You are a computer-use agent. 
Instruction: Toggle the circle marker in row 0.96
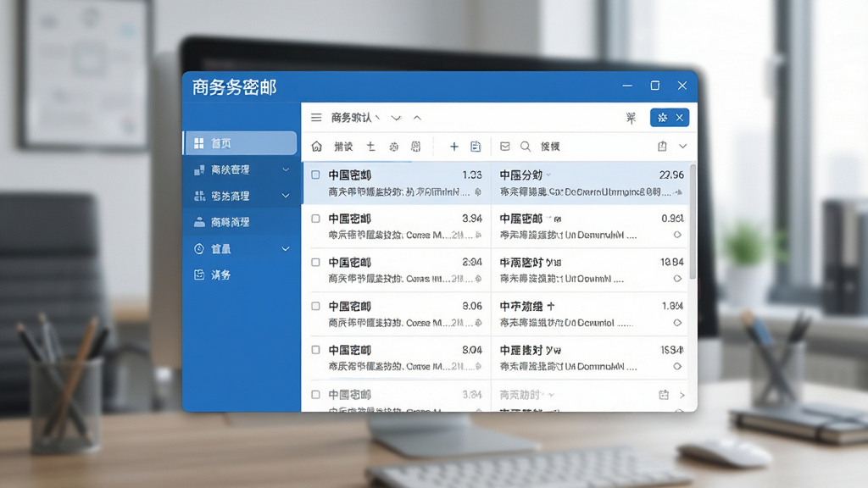[677, 235]
